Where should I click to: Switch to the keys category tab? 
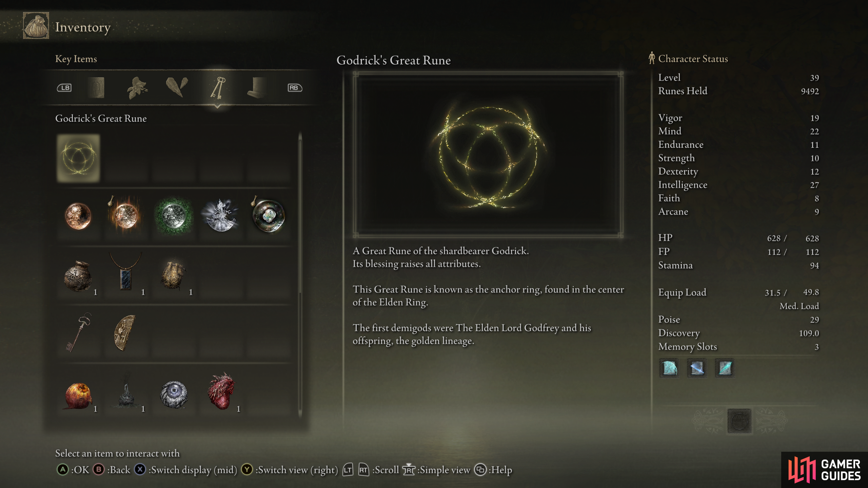(x=218, y=88)
